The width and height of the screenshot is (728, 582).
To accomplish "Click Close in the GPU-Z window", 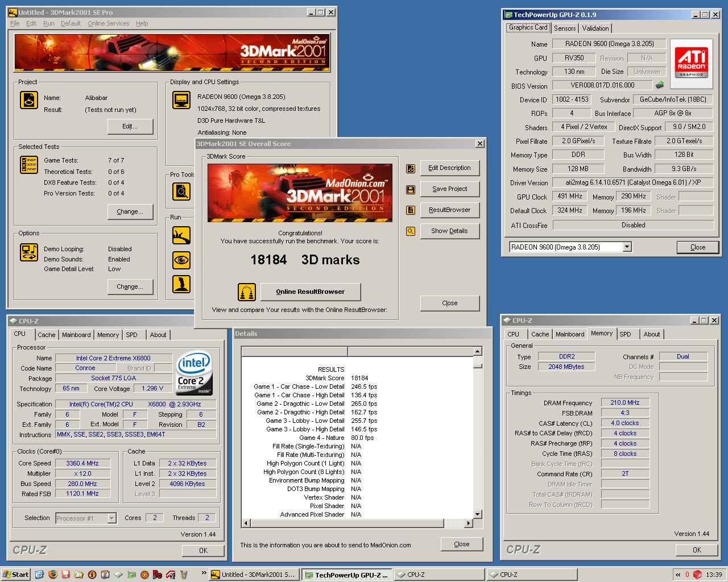I will (x=698, y=247).
